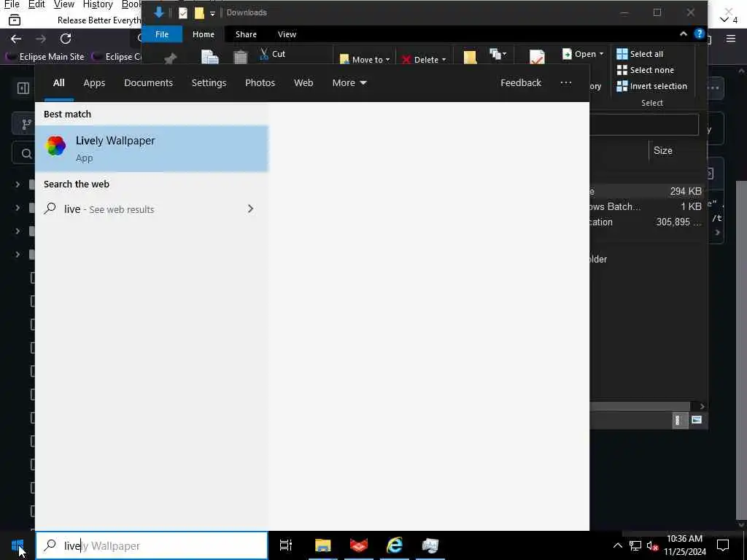The width and height of the screenshot is (747, 560).
Task: Expand the More search filter dropdown
Action: (x=349, y=83)
